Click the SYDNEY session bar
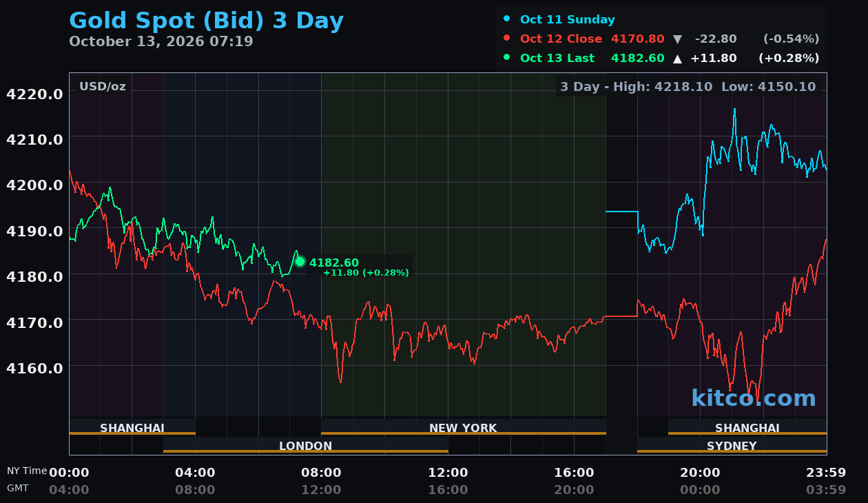Viewport: 868px width, 503px height. coord(732,446)
